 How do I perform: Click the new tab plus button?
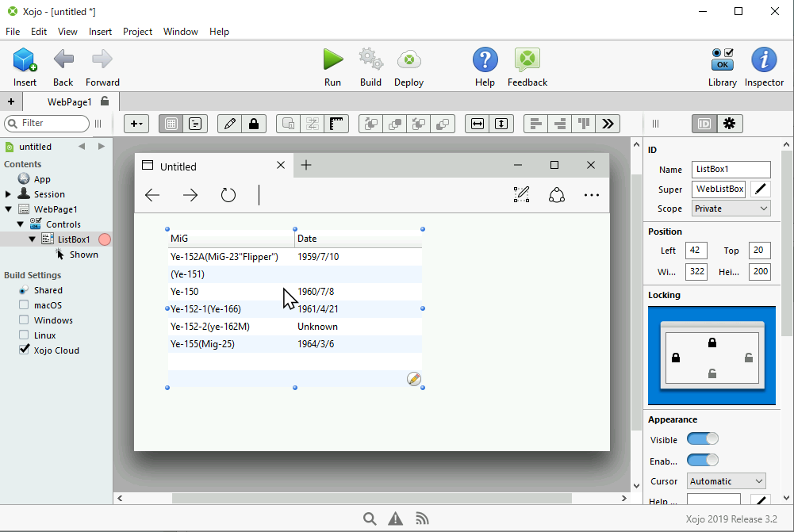(10, 101)
